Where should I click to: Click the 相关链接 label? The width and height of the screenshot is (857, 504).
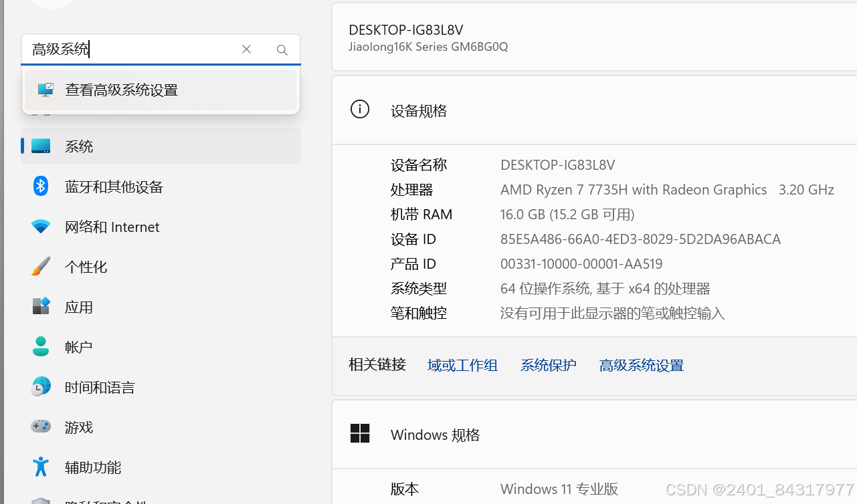click(x=377, y=364)
